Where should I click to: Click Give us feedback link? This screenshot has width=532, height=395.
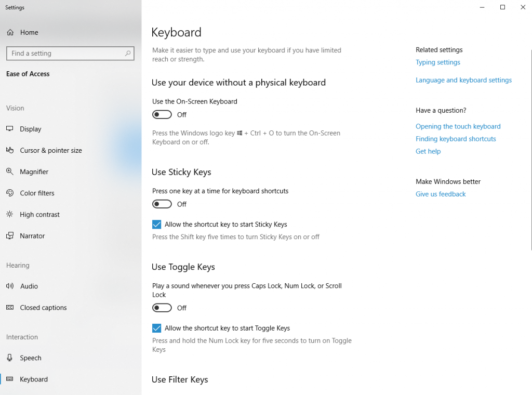coord(441,194)
